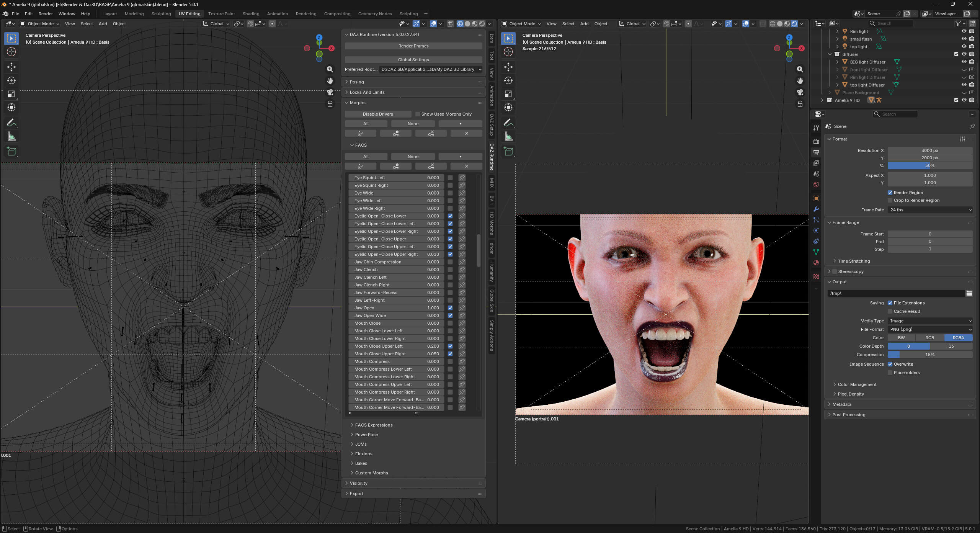980x533 pixels.
Task: Select RGB color mode button
Action: click(x=930, y=338)
